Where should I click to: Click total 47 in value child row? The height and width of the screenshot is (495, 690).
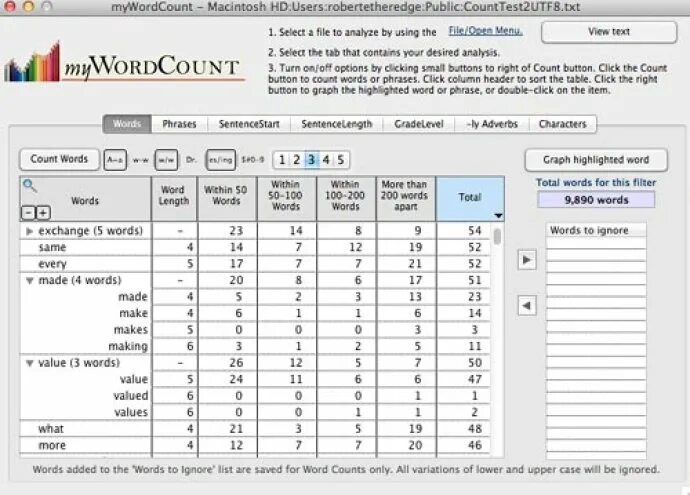click(474, 380)
